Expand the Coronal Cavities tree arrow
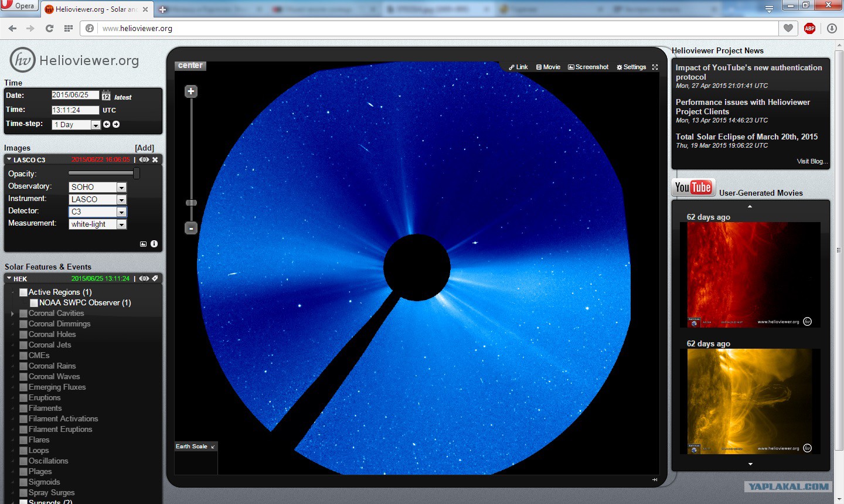844x504 pixels. [12, 314]
